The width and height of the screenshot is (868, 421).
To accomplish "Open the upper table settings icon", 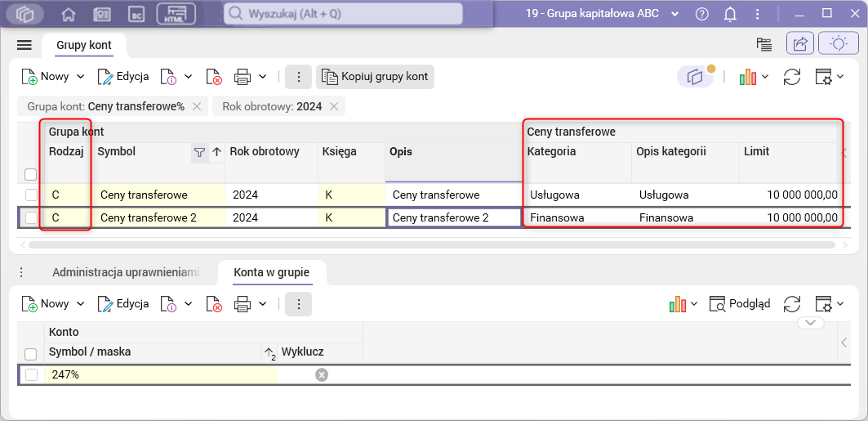I will (824, 78).
